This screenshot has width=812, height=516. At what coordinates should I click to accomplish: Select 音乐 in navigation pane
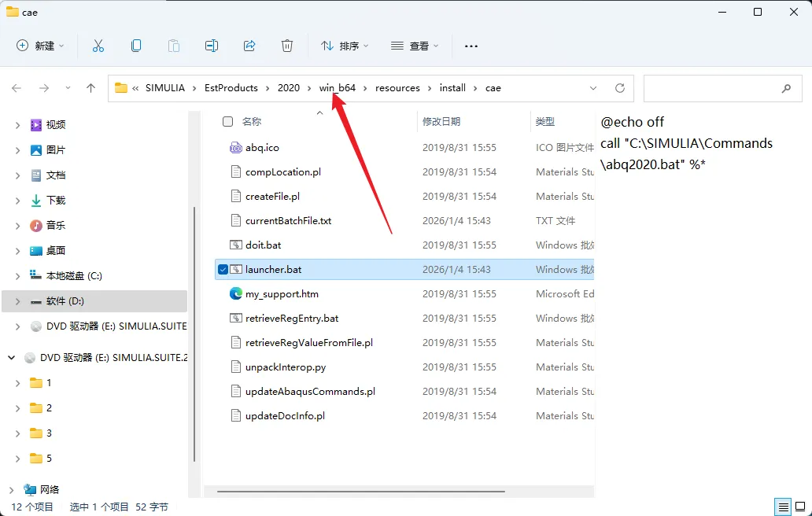click(x=55, y=225)
